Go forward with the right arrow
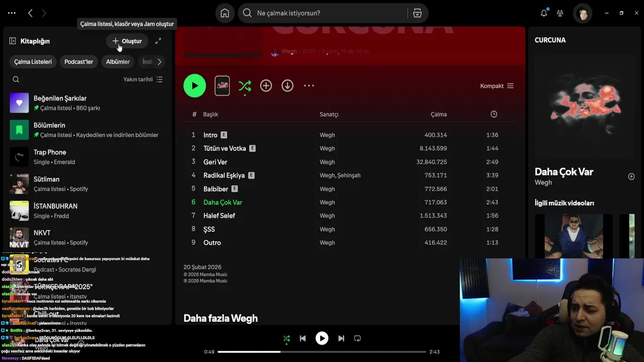644x362 pixels. 44,13
